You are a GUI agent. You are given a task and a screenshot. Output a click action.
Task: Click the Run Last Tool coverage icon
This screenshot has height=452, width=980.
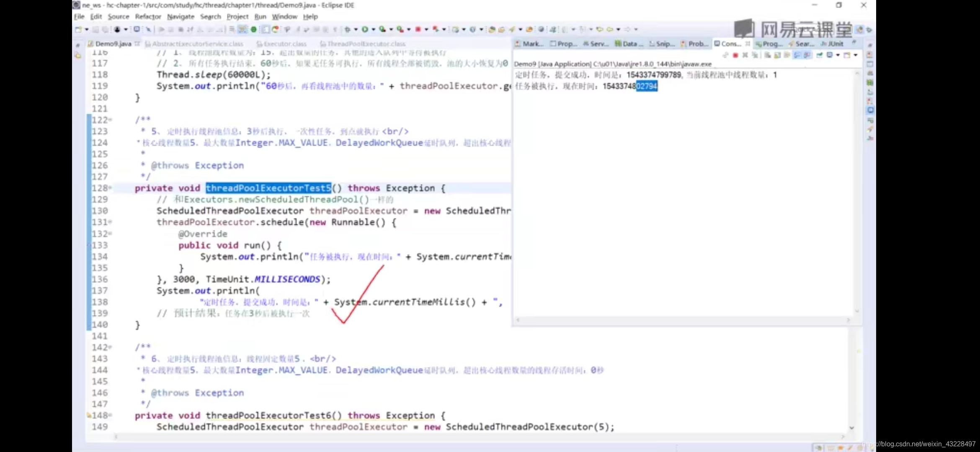pos(382,29)
